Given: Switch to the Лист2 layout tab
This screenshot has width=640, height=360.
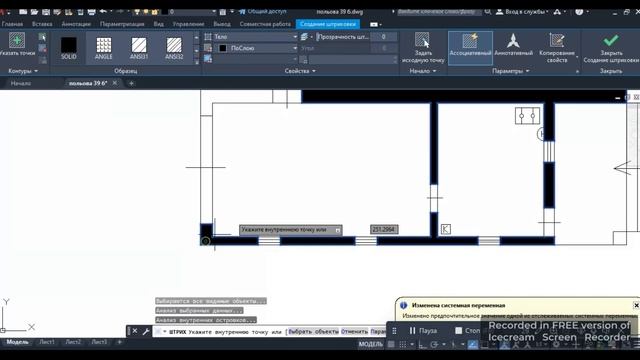Looking at the screenshot, I should 73,342.
